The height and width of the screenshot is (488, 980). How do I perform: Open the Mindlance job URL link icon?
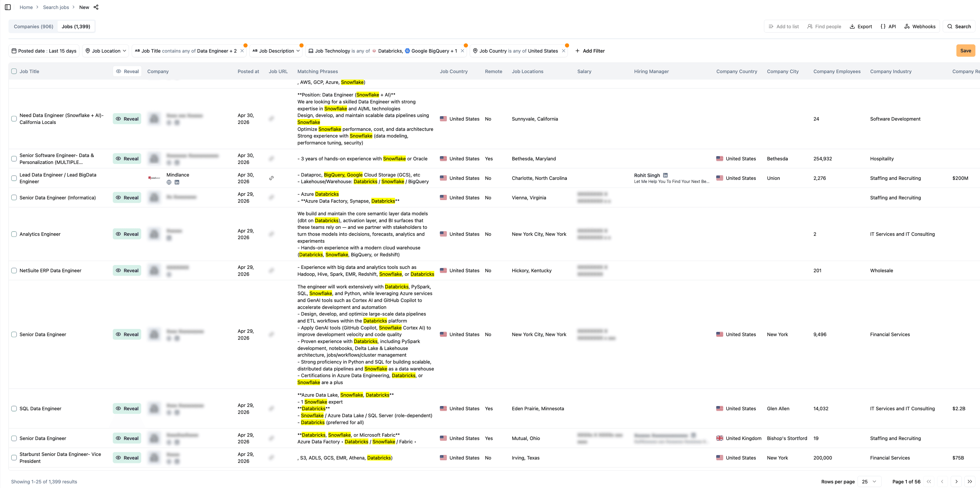(271, 178)
